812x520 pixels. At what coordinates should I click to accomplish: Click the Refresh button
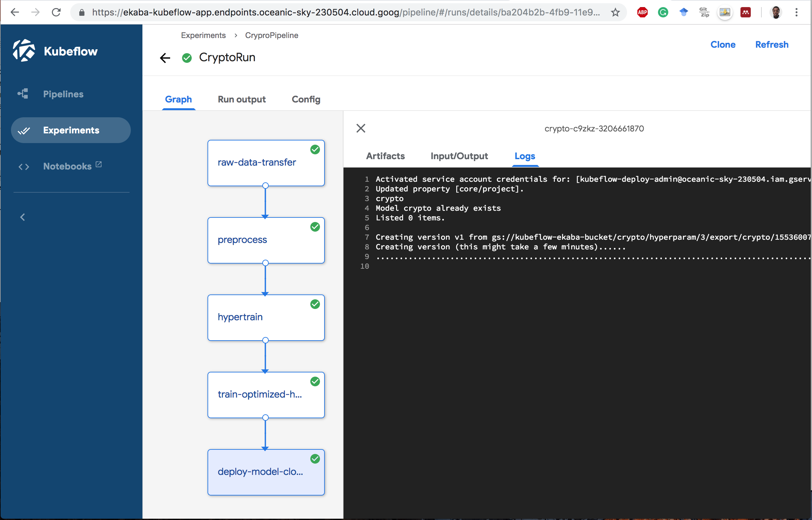(772, 44)
